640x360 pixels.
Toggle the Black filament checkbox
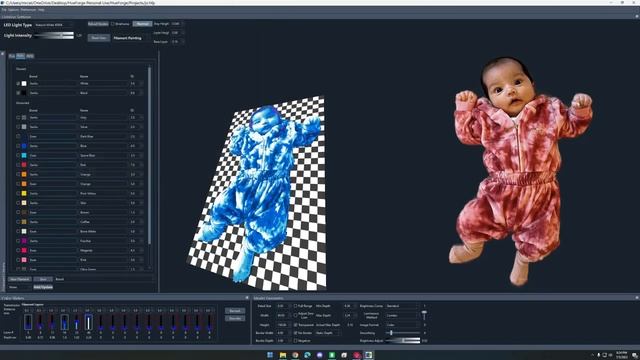click(x=18, y=93)
